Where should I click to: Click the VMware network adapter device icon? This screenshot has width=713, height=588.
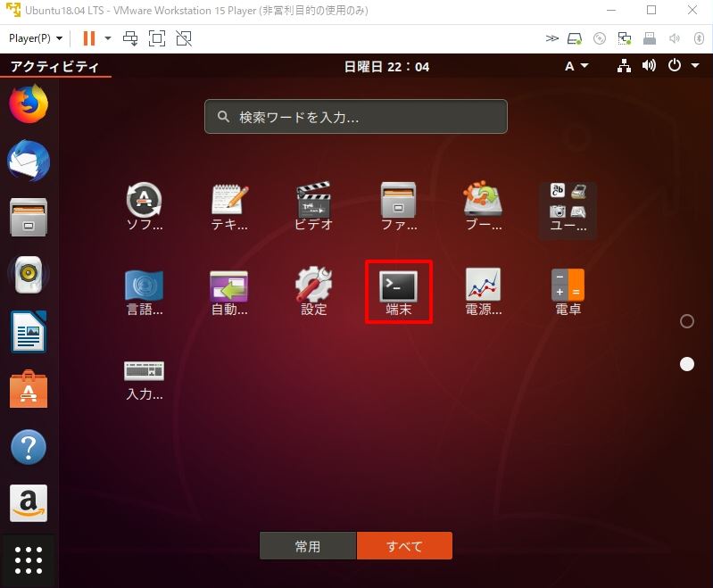coord(625,38)
